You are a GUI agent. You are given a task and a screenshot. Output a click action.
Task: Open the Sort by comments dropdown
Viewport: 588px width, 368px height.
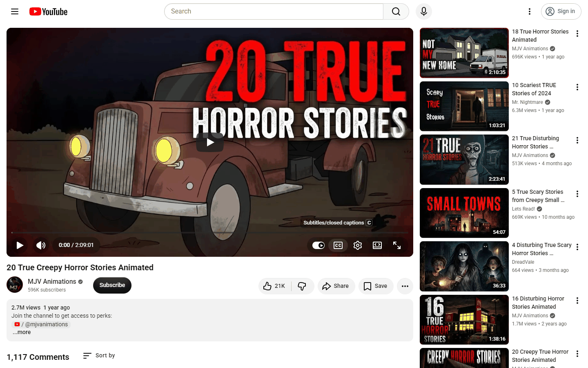99,356
